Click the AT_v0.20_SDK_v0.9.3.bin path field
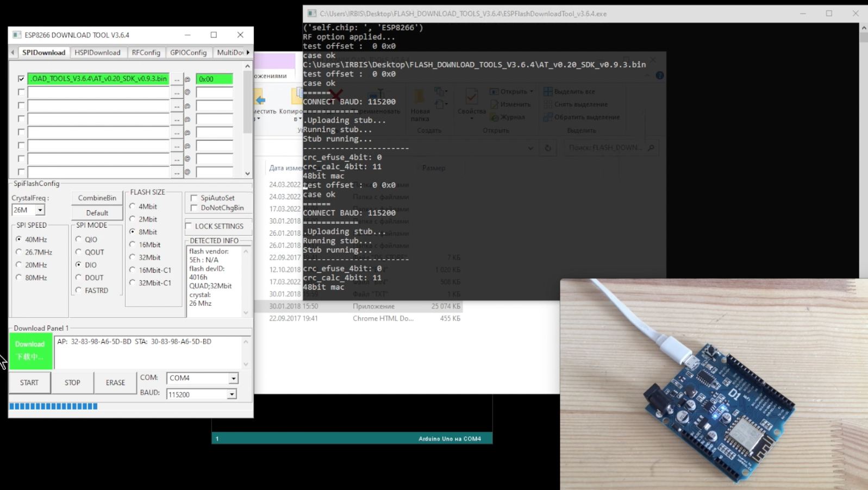 98,79
